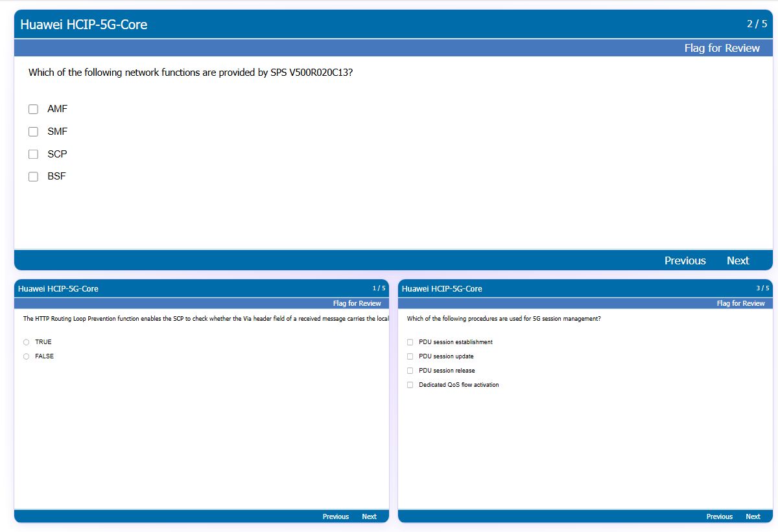Tick PDU session update option
The image size is (778, 532).
[410, 356]
